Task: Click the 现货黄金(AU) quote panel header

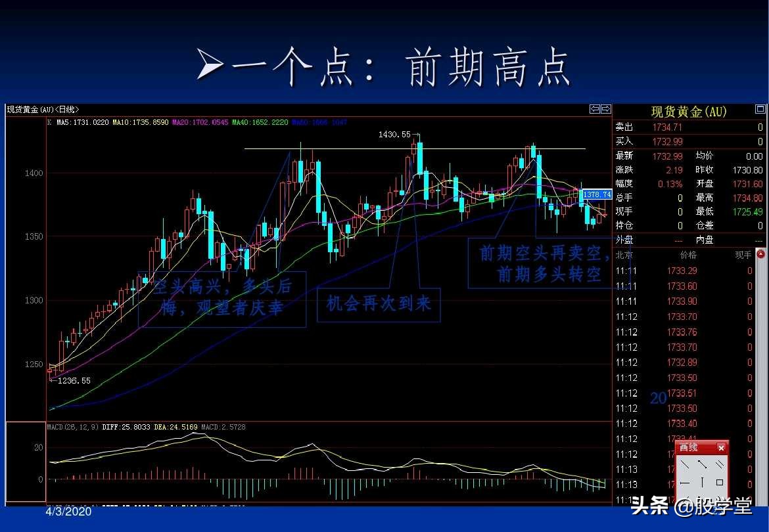Action: pos(688,112)
